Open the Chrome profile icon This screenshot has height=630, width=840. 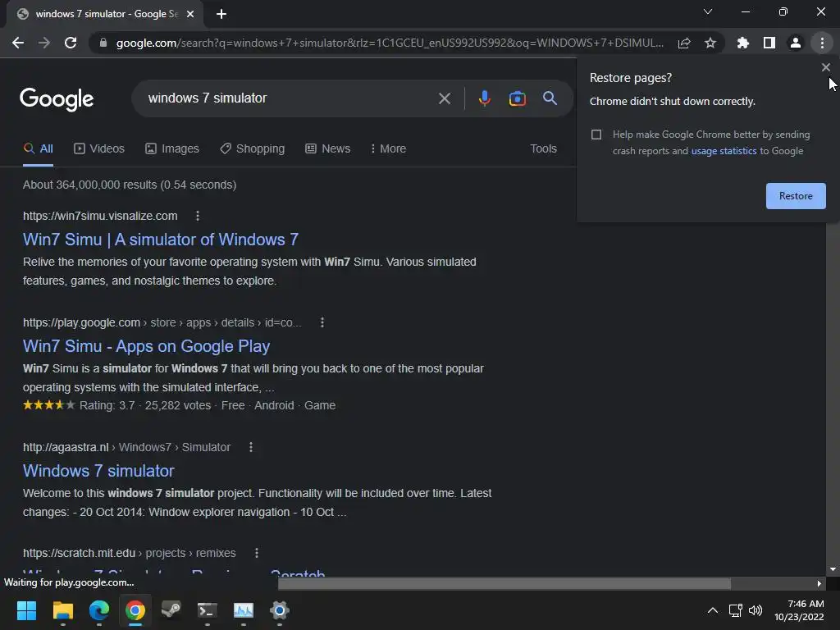796,43
